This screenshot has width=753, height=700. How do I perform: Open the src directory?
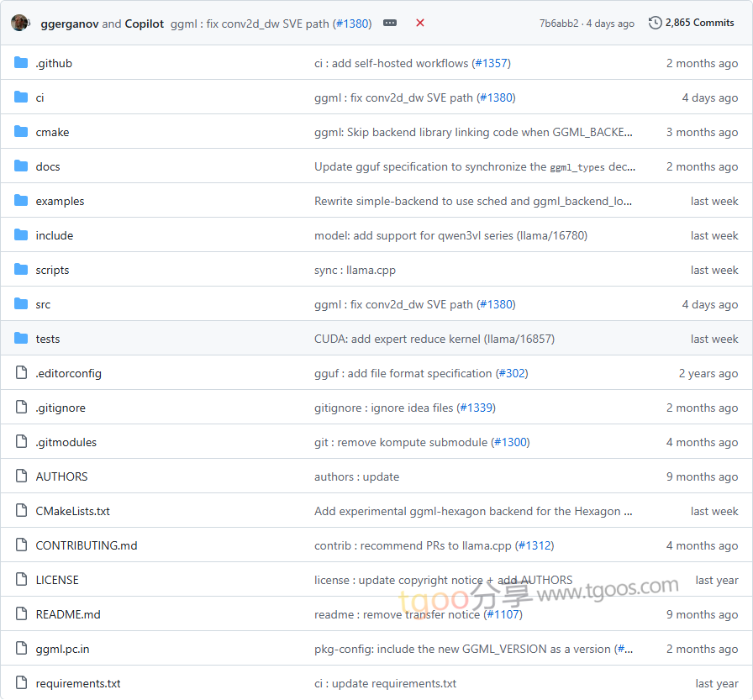click(x=43, y=304)
